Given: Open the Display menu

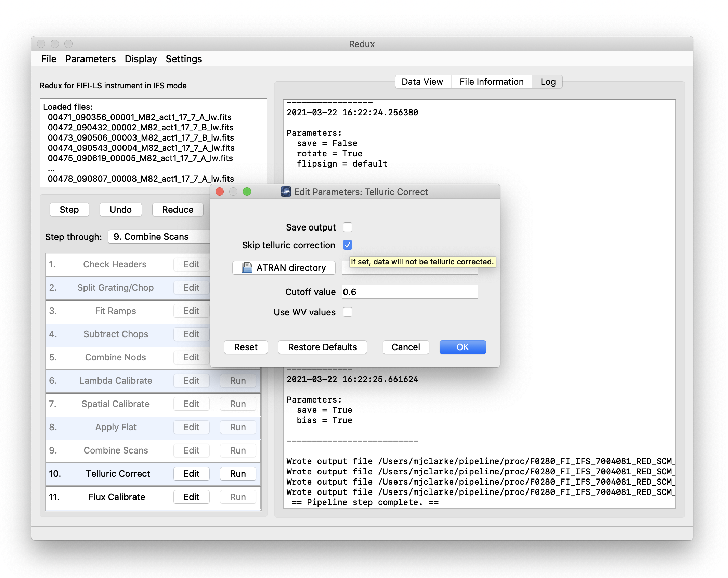Looking at the screenshot, I should click(141, 58).
